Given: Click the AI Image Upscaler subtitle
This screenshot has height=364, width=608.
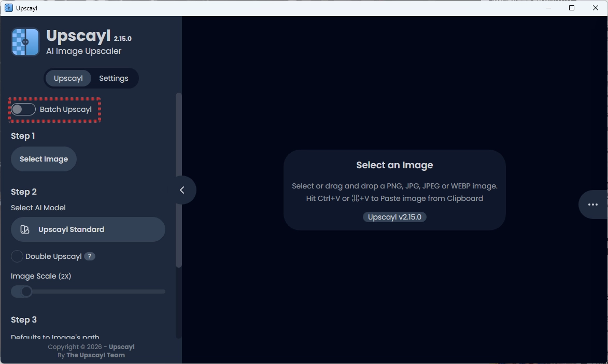Looking at the screenshot, I should click(84, 51).
